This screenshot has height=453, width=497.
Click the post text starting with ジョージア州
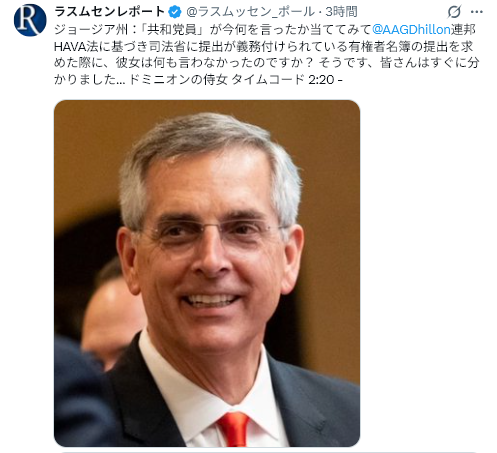[x=266, y=54]
